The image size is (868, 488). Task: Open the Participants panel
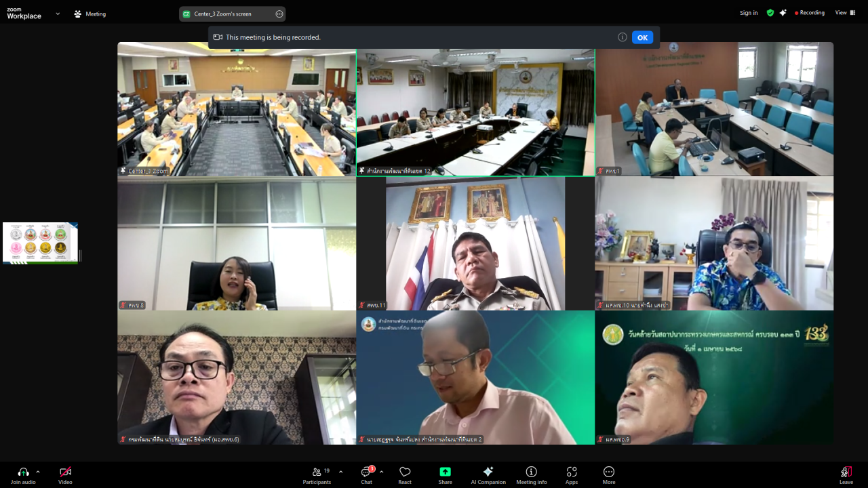coord(317,475)
